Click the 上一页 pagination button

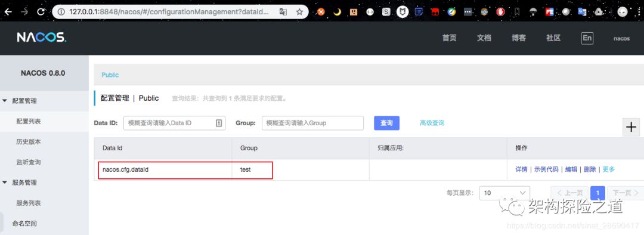pyautogui.click(x=569, y=193)
